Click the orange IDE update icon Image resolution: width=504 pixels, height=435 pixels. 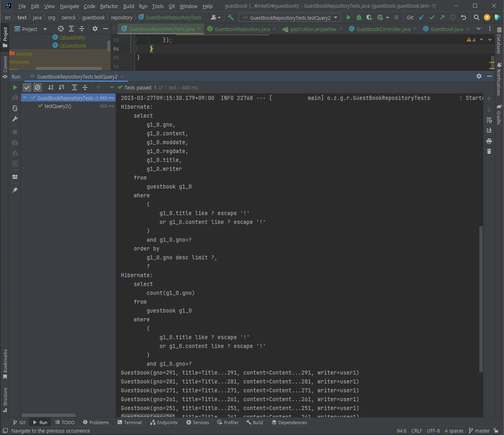[x=487, y=17]
